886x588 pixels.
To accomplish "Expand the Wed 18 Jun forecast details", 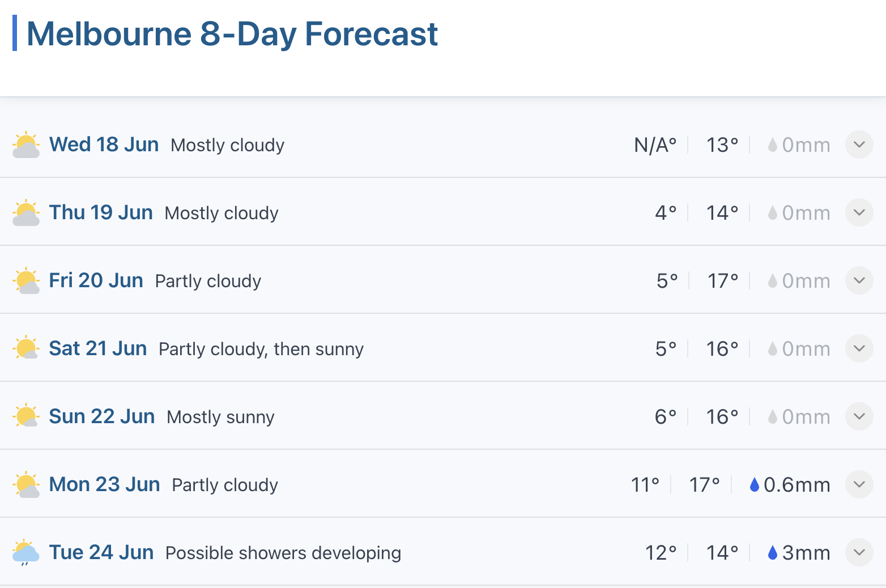I will (x=859, y=144).
